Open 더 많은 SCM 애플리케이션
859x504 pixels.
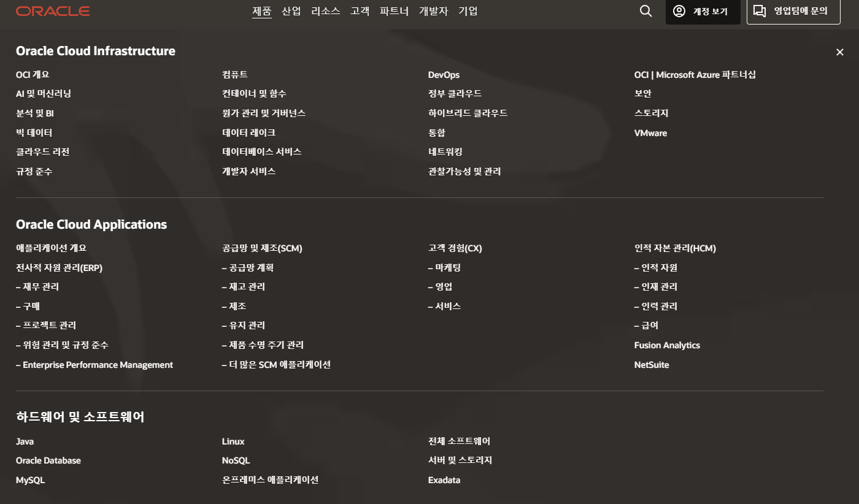pyautogui.click(x=277, y=365)
